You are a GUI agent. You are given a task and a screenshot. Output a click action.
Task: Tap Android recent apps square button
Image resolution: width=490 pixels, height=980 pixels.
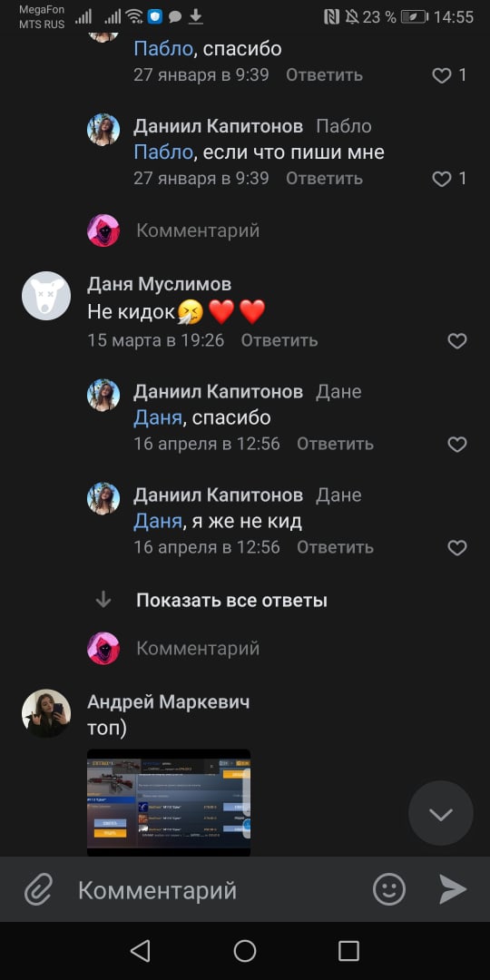coord(348,951)
